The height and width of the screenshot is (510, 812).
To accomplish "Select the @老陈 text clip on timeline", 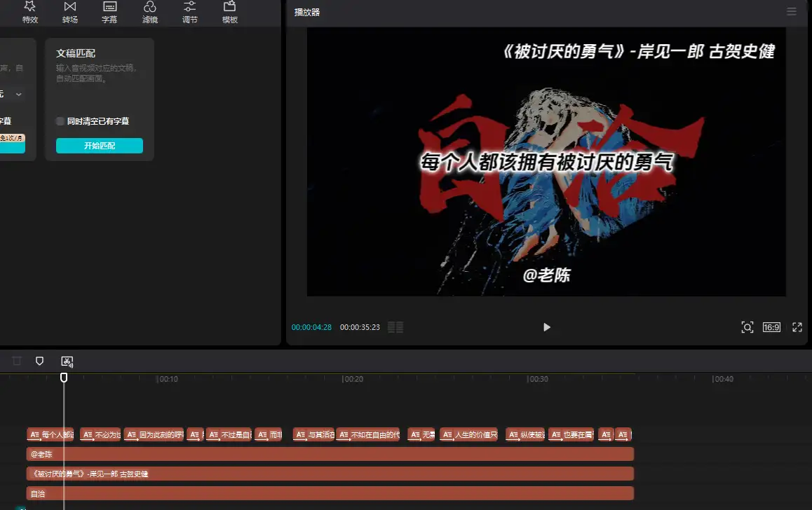I will (330, 454).
